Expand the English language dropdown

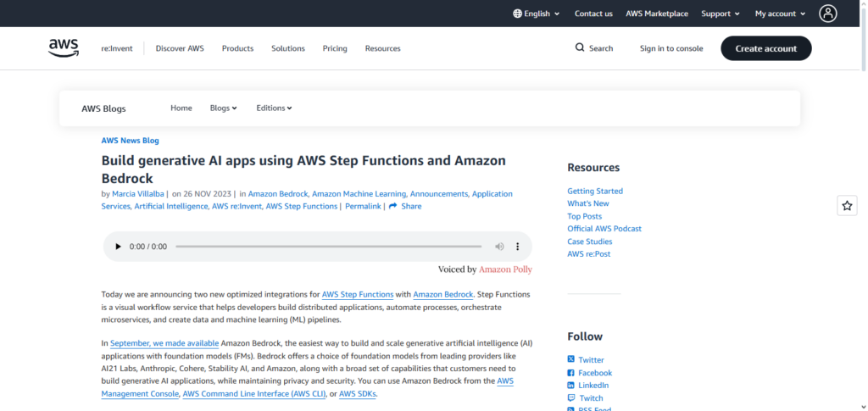tap(537, 14)
